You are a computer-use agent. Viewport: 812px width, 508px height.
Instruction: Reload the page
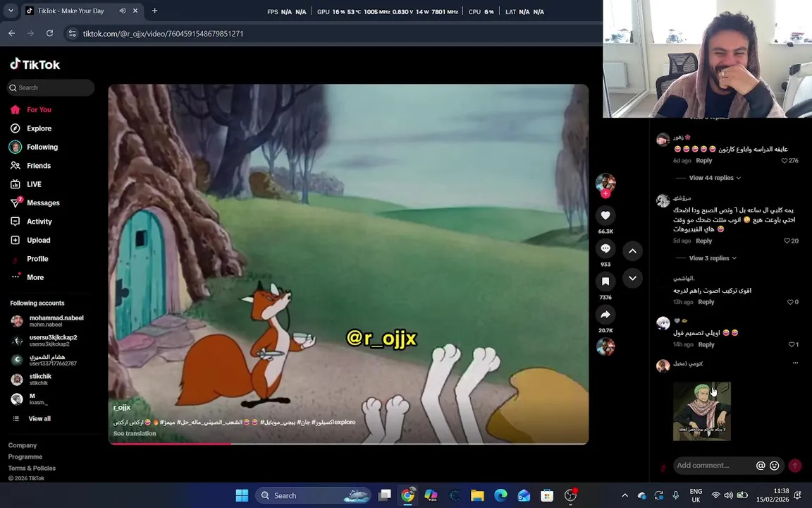pos(49,33)
